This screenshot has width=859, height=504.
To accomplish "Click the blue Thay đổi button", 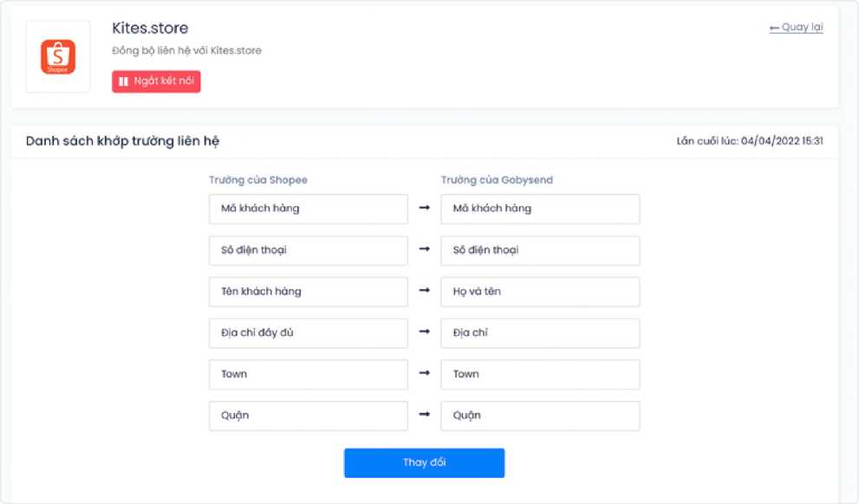I will click(424, 463).
